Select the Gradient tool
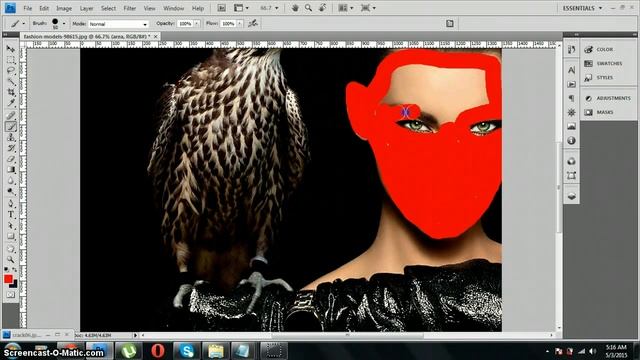 11,170
